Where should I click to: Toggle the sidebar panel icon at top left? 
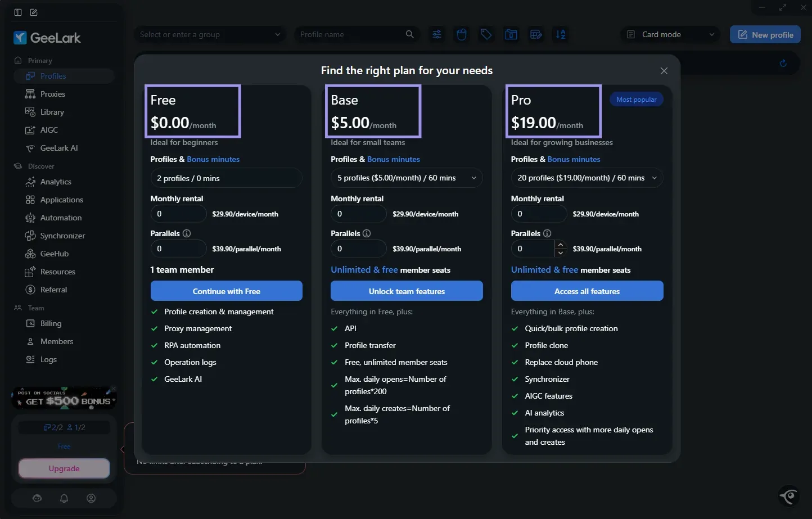coord(18,12)
